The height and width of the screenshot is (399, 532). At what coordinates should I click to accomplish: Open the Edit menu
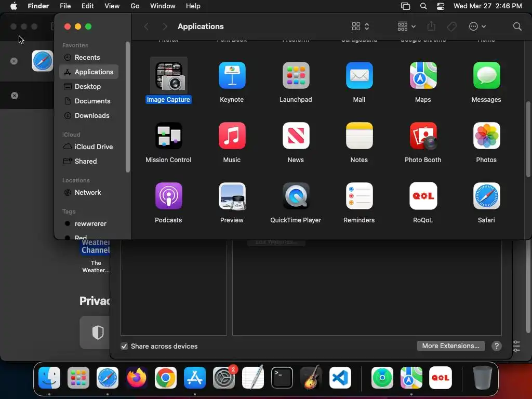tap(87, 6)
